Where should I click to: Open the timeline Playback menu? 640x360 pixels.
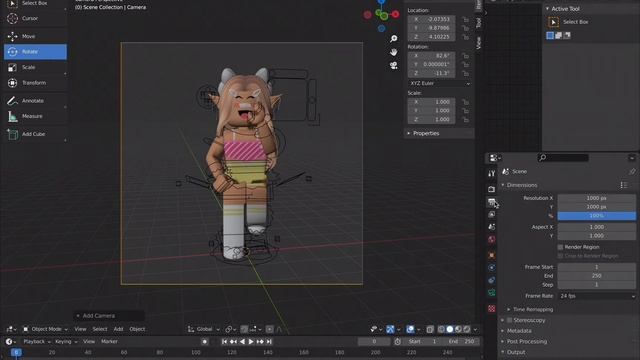[x=36, y=342]
